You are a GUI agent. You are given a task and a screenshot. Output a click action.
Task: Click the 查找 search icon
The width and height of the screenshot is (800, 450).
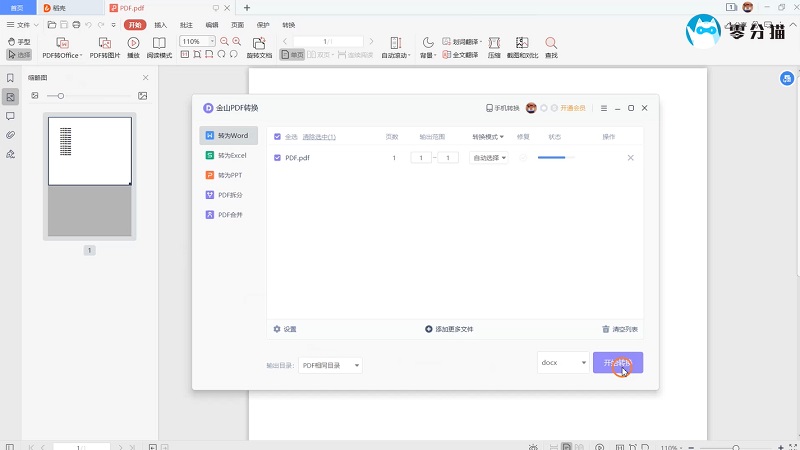coord(551,43)
